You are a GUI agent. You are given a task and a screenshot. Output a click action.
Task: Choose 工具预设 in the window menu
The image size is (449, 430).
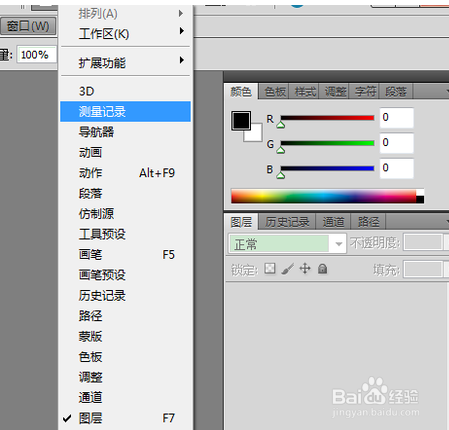tap(125, 234)
